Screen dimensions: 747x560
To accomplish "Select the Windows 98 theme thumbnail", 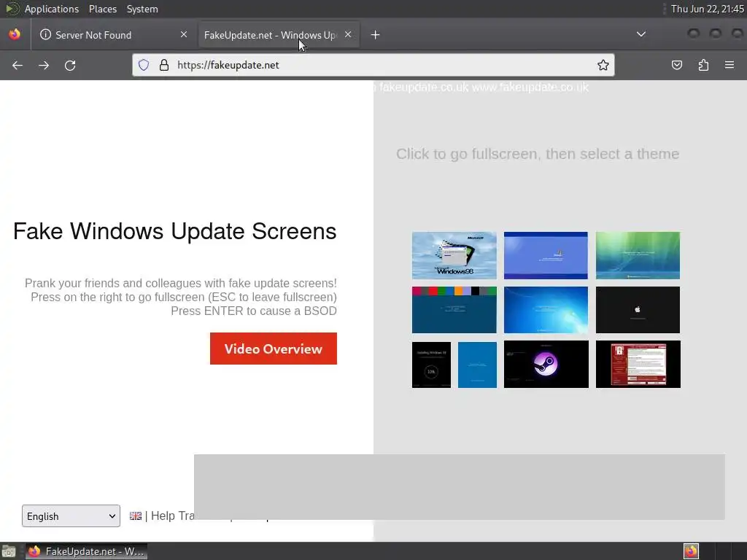I will pos(454,255).
